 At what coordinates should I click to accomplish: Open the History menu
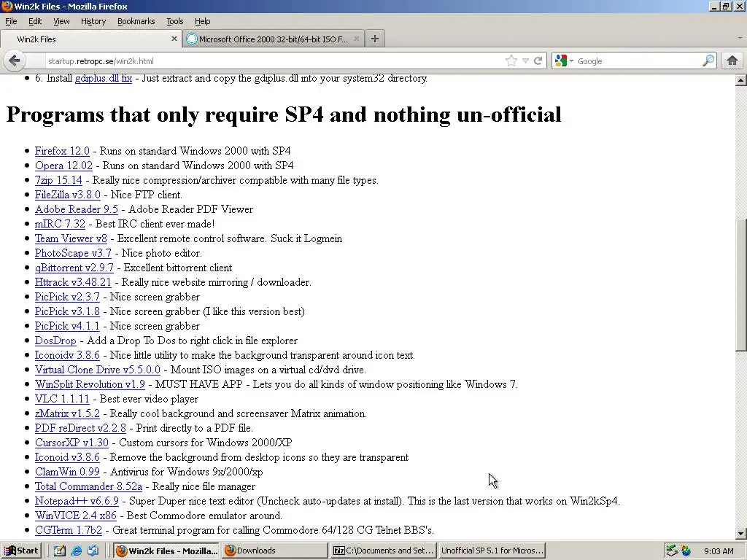(93, 21)
